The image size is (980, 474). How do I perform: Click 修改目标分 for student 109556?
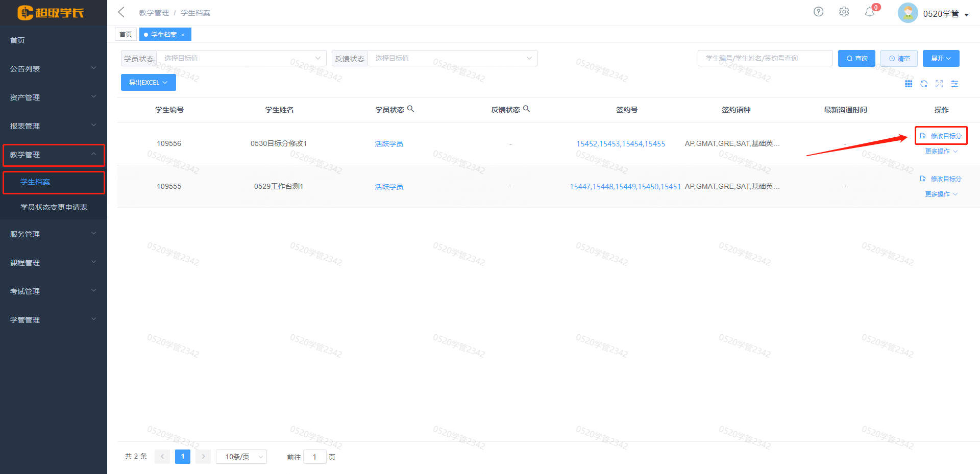(x=941, y=136)
